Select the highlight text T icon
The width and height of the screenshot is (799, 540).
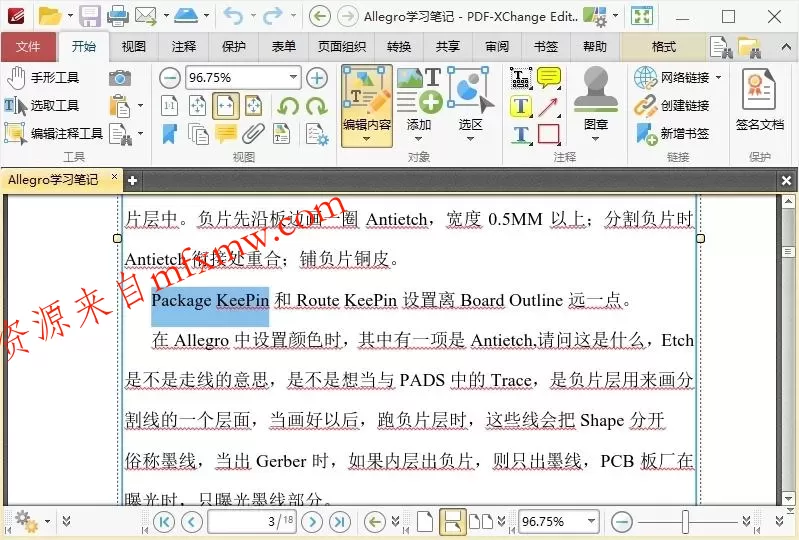pos(521,106)
